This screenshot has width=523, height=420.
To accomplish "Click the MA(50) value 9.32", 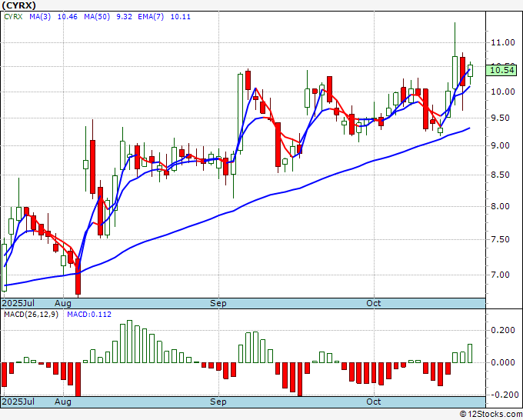I will [x=124, y=17].
